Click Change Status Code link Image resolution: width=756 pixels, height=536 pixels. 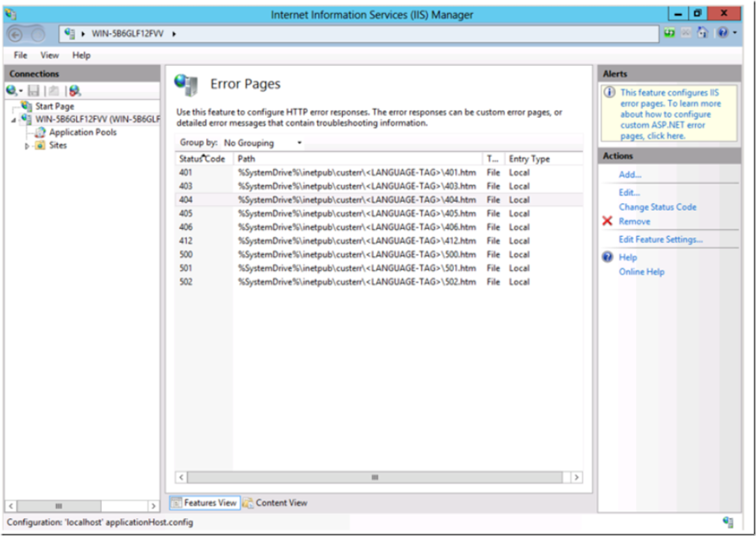(658, 207)
